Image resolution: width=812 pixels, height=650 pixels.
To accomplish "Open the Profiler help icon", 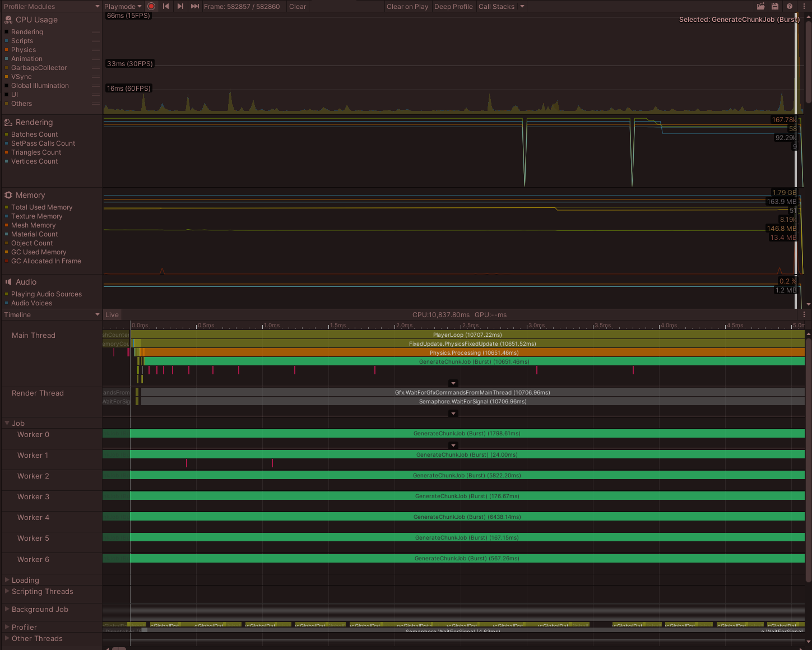I will [x=790, y=6].
